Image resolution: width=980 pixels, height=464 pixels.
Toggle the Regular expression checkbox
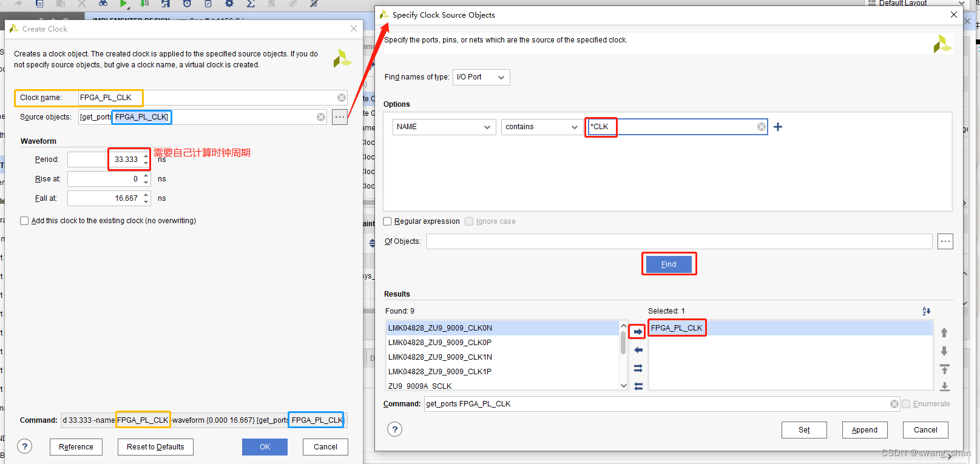coord(387,221)
